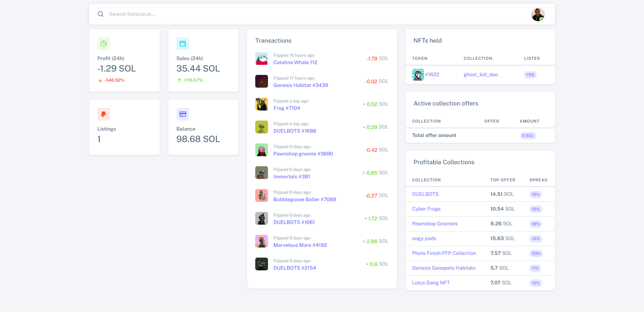Open the profile avatar menu
The width and height of the screenshot is (644, 312).
538,14
